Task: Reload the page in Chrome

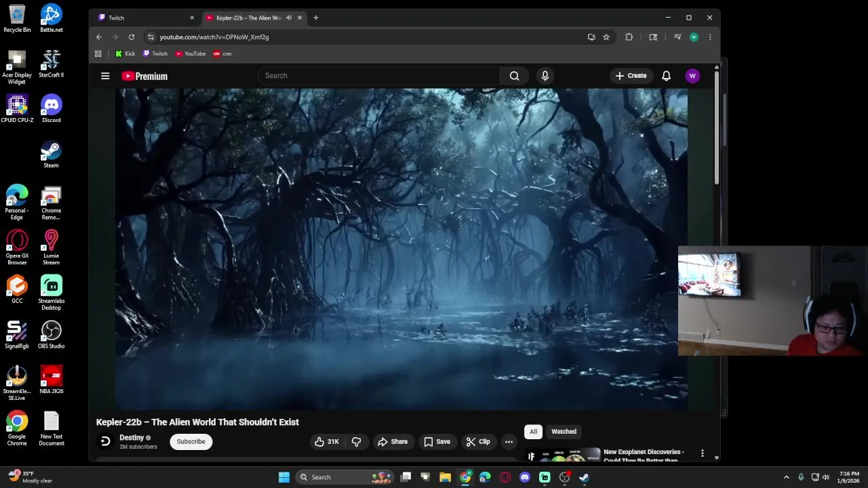Action: 132,37
